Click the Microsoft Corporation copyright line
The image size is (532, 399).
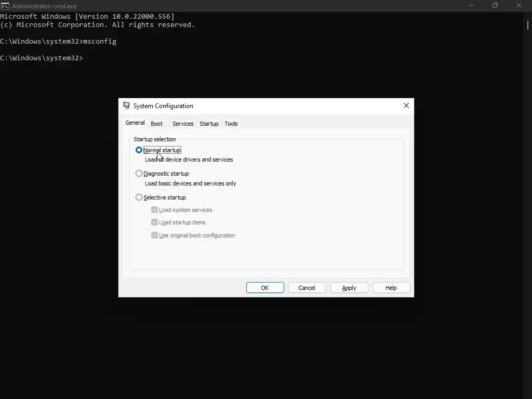[98, 25]
